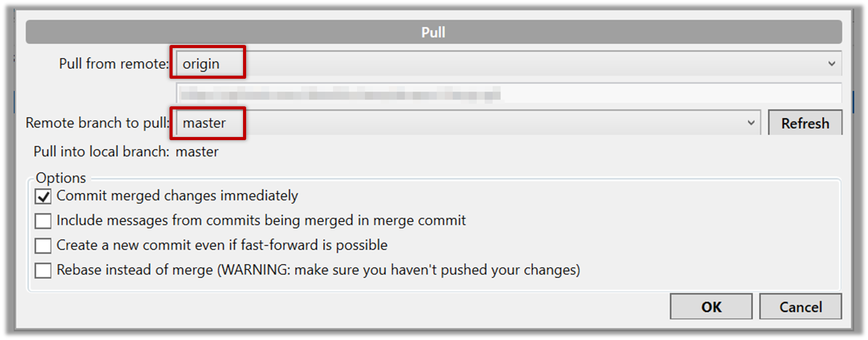Click the Pull dialog title bar
This screenshot has width=868, height=340.
[x=433, y=32]
